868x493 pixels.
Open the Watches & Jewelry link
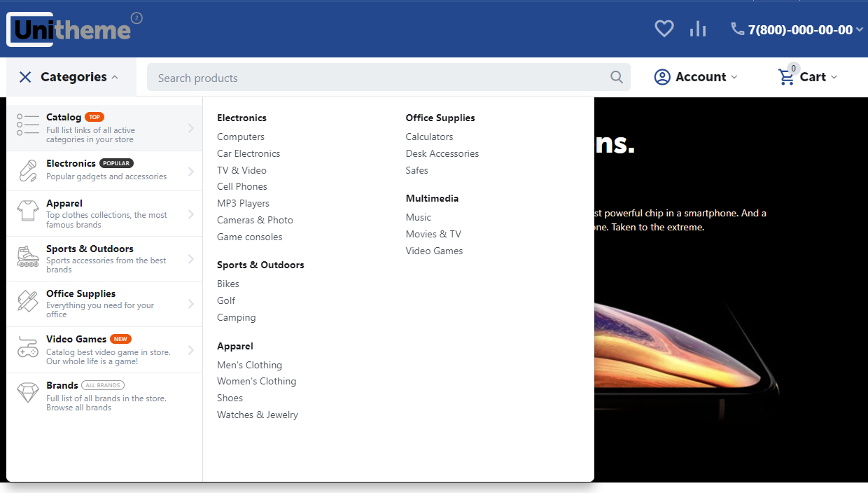coord(258,415)
